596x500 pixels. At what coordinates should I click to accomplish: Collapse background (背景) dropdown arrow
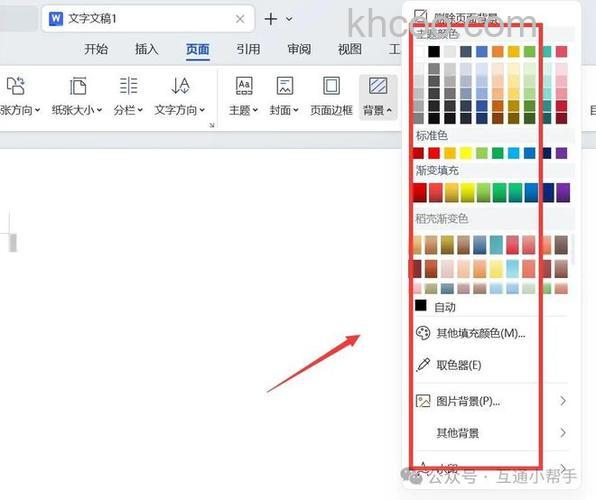coord(389,110)
